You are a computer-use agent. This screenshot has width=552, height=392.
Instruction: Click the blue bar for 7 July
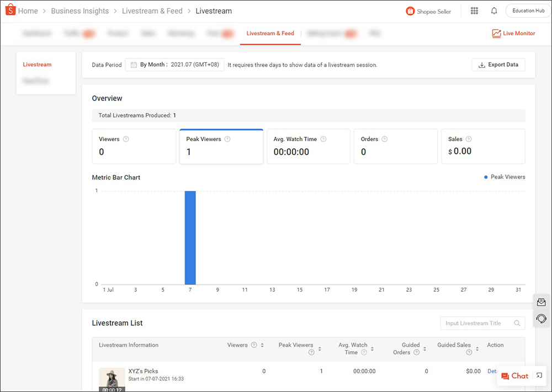click(x=190, y=238)
